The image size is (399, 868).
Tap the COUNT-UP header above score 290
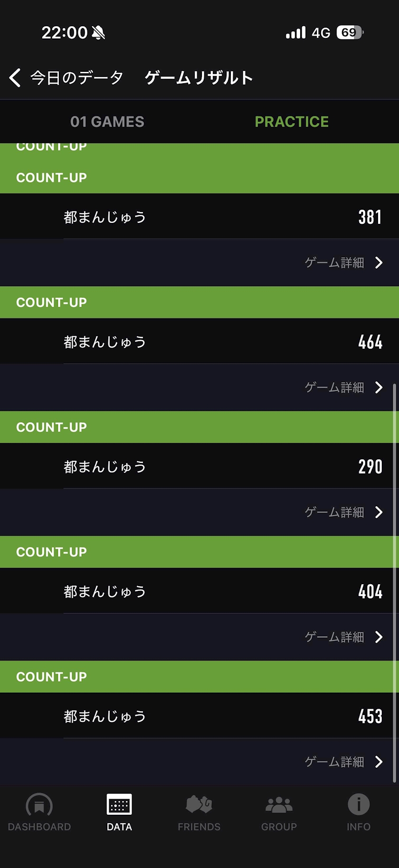199,427
